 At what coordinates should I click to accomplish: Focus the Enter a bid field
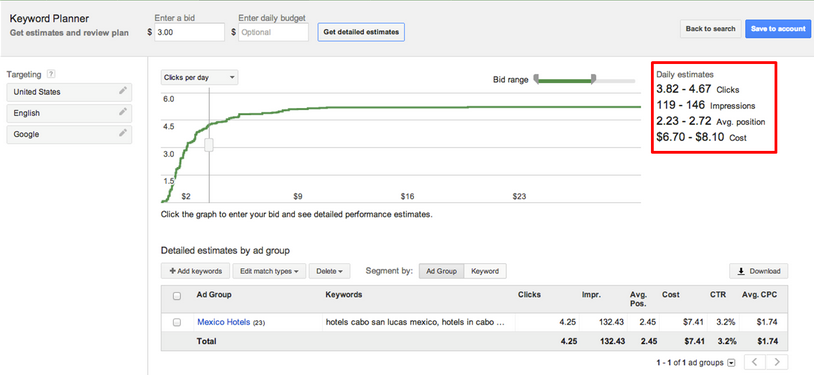189,32
